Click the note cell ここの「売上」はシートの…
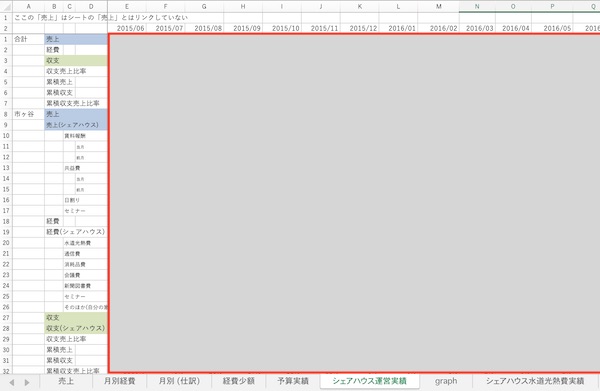This screenshot has height=391, width=600. (101, 18)
